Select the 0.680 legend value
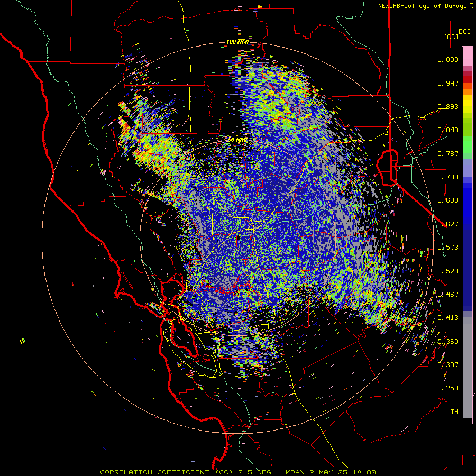 coord(448,200)
